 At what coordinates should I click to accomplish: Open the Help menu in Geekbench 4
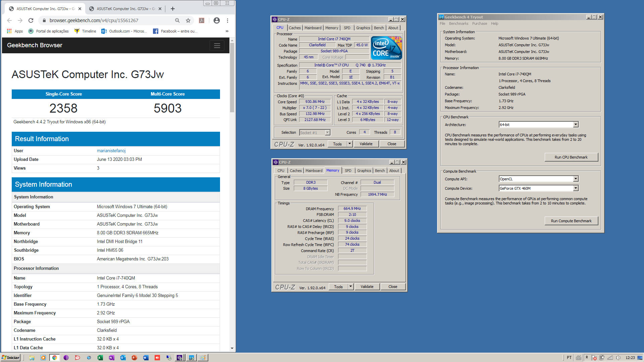(x=494, y=23)
